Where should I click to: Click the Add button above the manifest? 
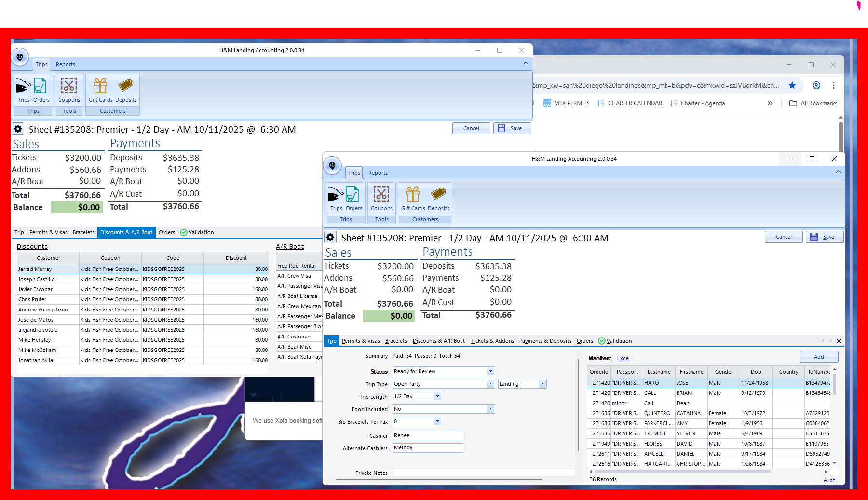(x=819, y=357)
